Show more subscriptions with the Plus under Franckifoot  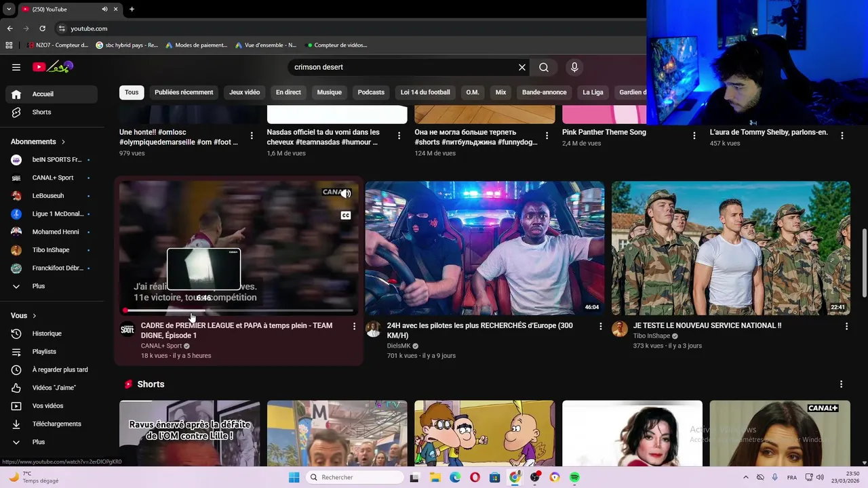(x=52, y=286)
